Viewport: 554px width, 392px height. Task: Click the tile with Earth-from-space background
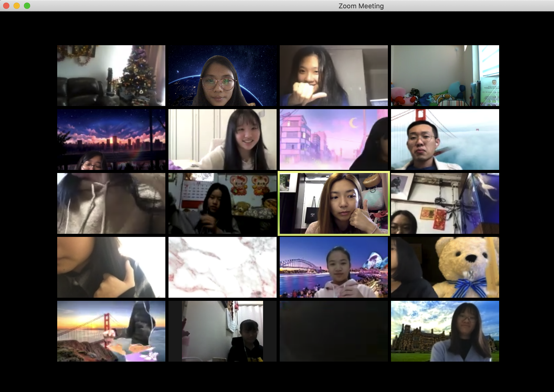coord(222,76)
